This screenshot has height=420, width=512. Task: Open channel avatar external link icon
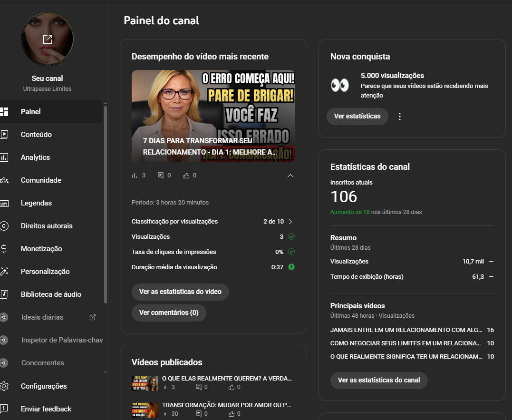48,39
